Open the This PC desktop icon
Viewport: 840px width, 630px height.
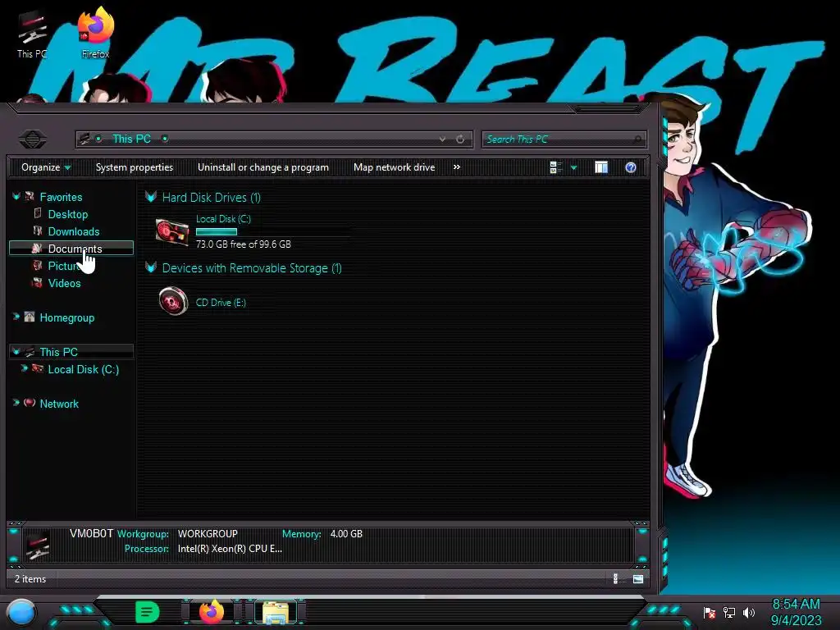pyautogui.click(x=32, y=34)
